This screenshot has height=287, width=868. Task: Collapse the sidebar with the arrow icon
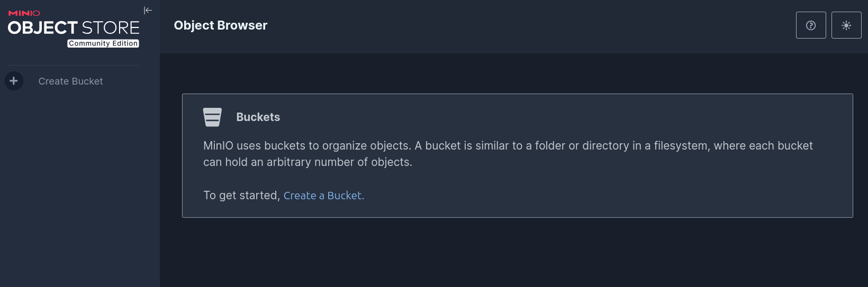[x=148, y=11]
